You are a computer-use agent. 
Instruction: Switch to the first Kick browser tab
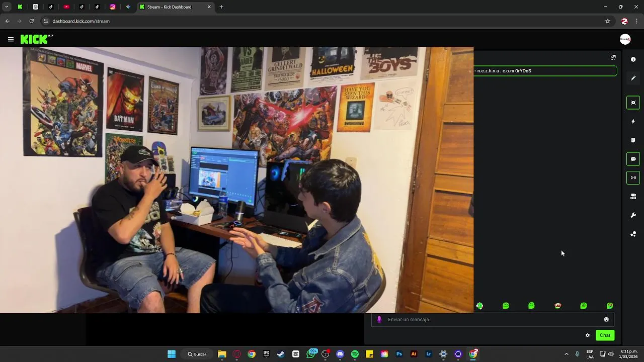pos(20,7)
